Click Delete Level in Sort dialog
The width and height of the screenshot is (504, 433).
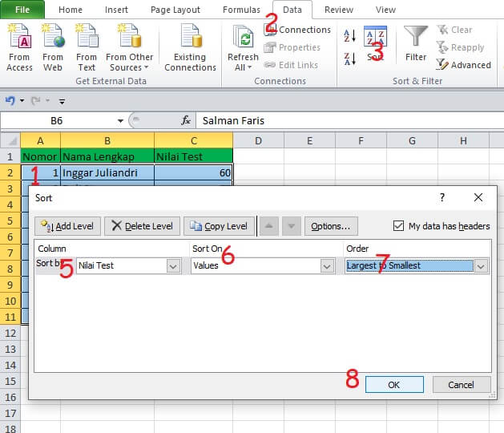[x=142, y=226]
